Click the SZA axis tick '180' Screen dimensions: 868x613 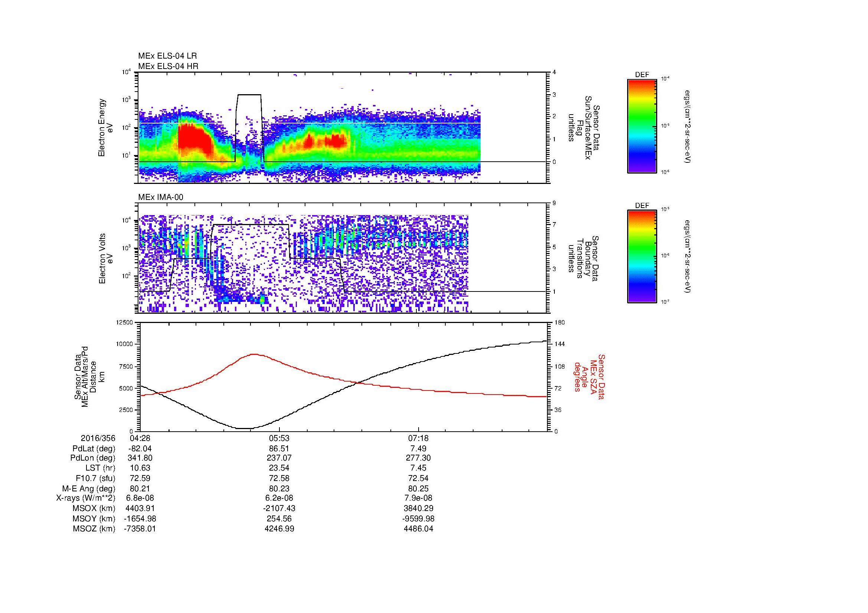pyautogui.click(x=560, y=323)
